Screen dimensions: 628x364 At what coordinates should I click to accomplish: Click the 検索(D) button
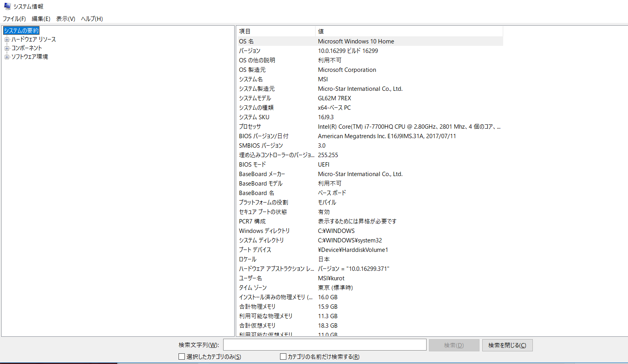click(x=454, y=345)
